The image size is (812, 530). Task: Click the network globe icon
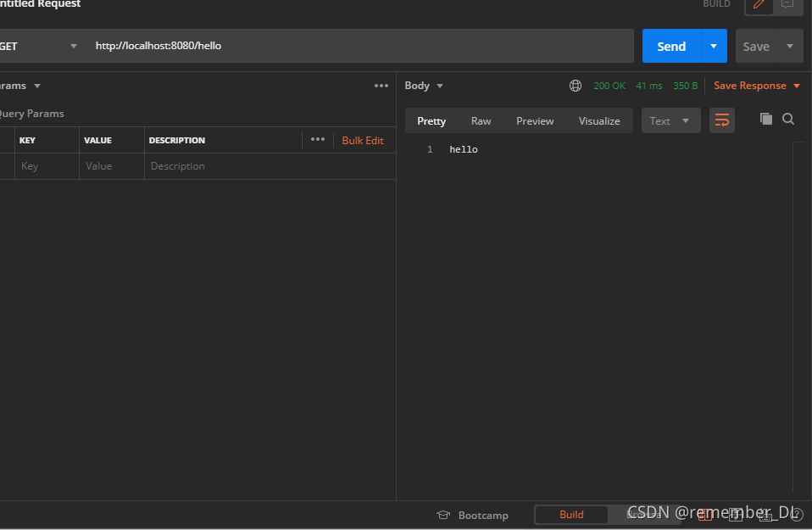[576, 86]
